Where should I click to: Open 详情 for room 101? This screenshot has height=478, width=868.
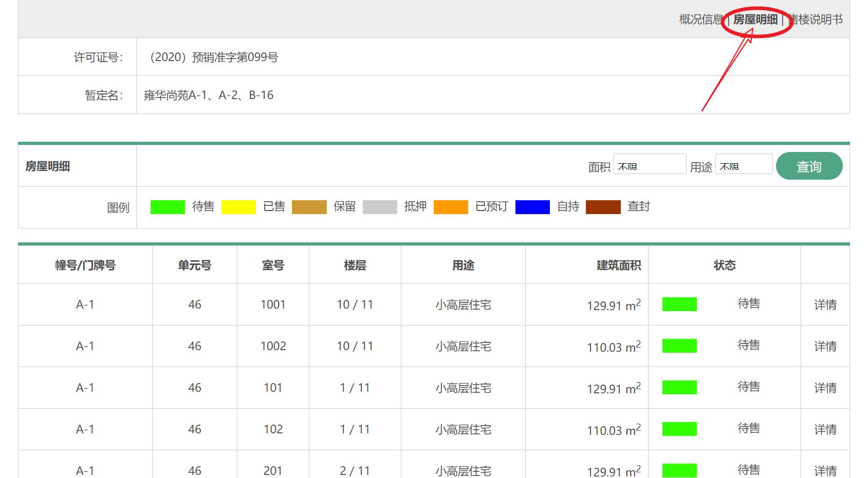coord(824,387)
